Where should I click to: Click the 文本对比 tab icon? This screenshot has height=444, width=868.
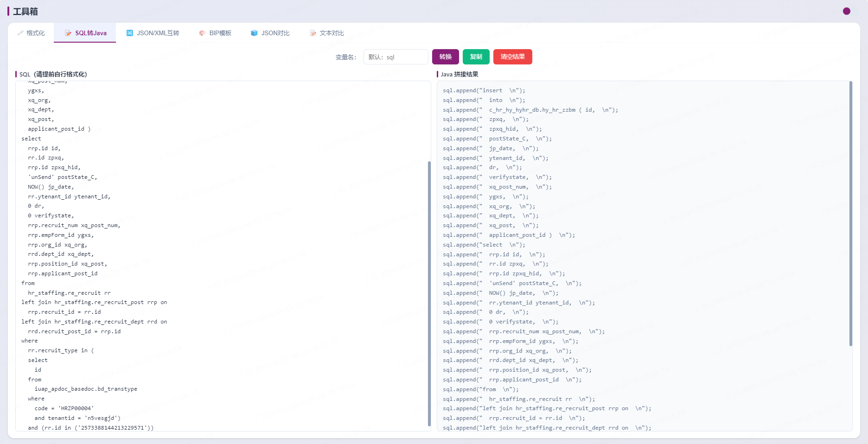(x=313, y=33)
